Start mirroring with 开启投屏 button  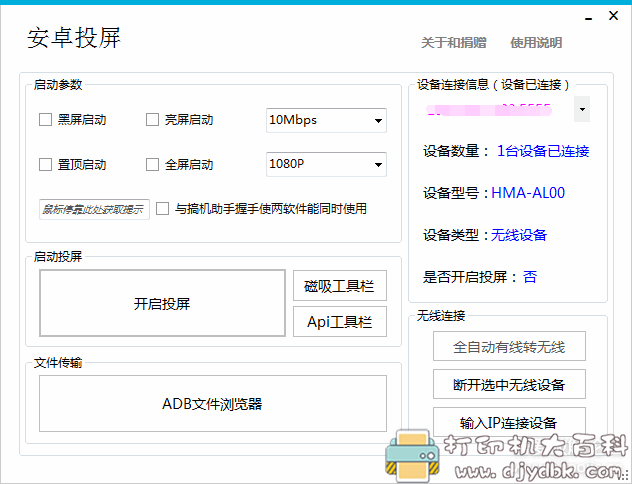tap(162, 303)
